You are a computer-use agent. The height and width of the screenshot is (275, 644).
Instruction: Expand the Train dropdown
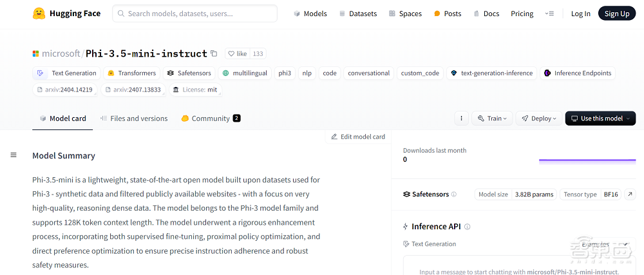click(493, 119)
